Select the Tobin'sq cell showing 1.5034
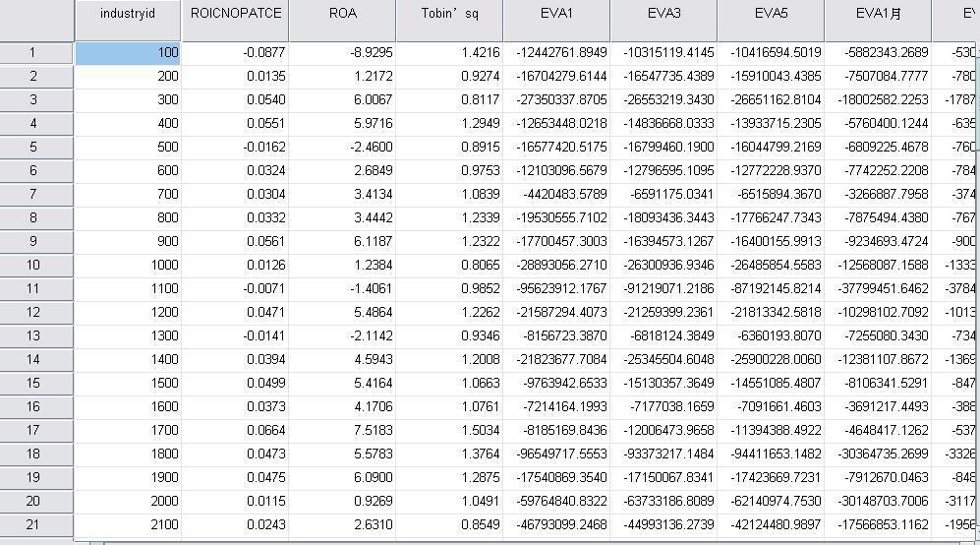This screenshot has width=980, height=545. 449,430
